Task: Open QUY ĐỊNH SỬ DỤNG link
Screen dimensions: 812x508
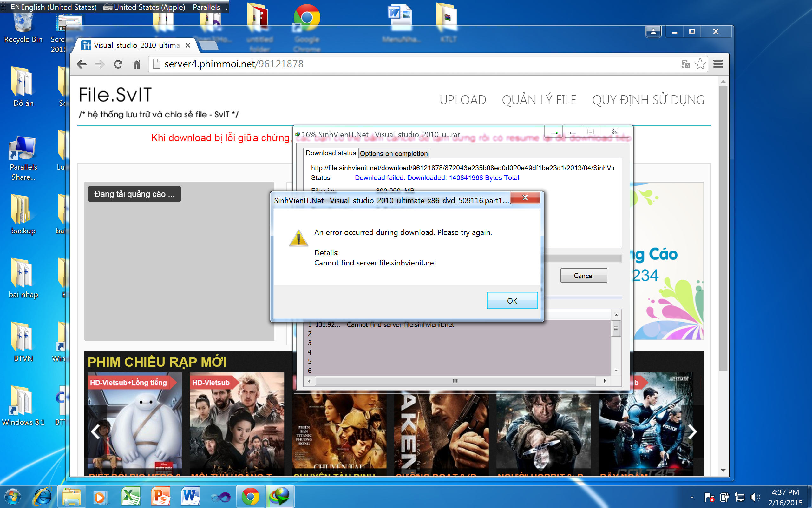Action: (648, 100)
